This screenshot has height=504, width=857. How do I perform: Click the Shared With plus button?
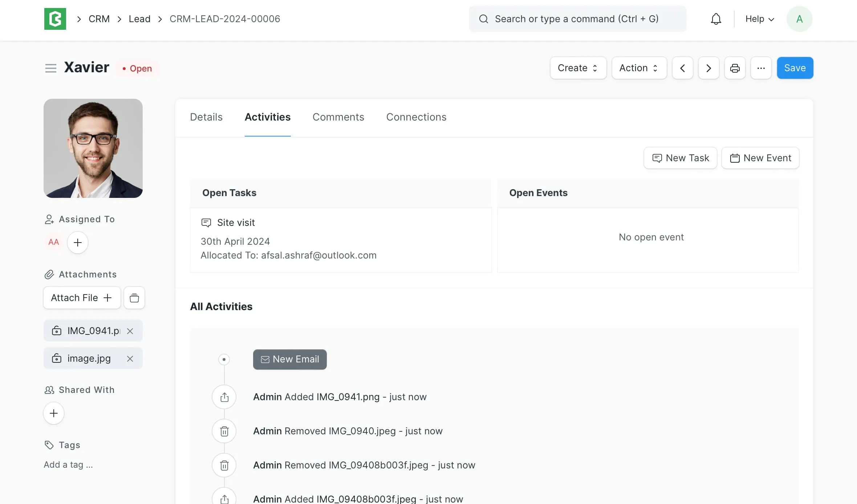[x=54, y=413]
